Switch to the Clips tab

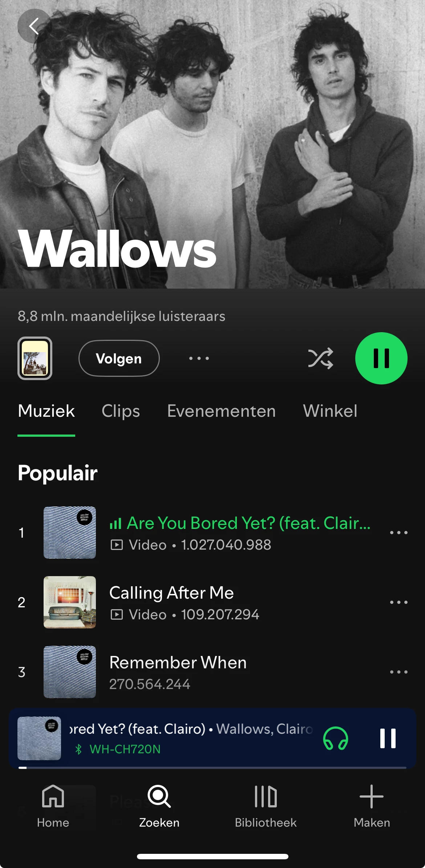pos(121,411)
